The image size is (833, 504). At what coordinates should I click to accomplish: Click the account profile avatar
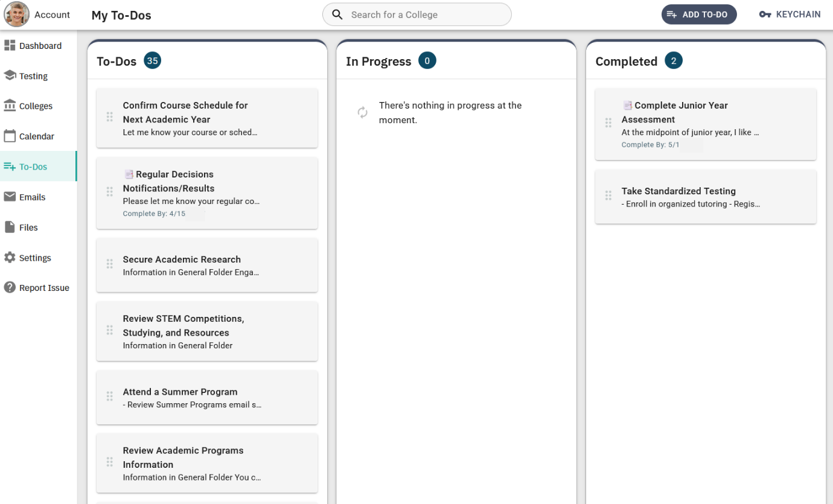17,14
